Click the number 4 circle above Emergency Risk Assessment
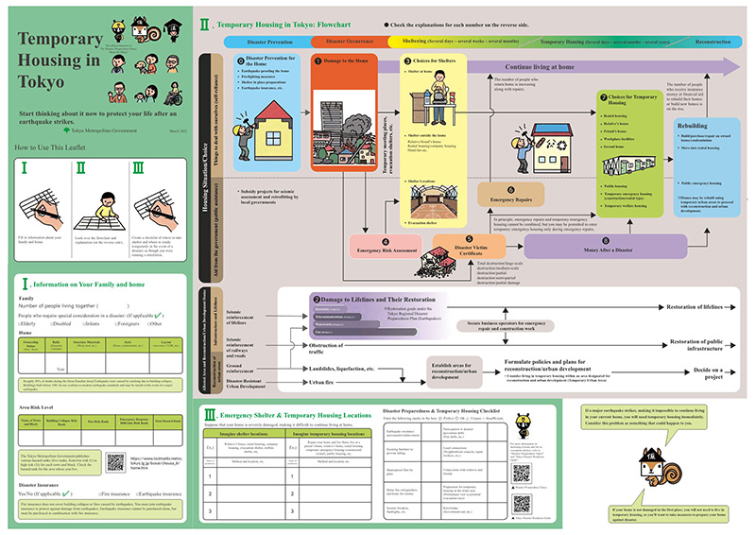This screenshot has width=756, height=535. 386,242
